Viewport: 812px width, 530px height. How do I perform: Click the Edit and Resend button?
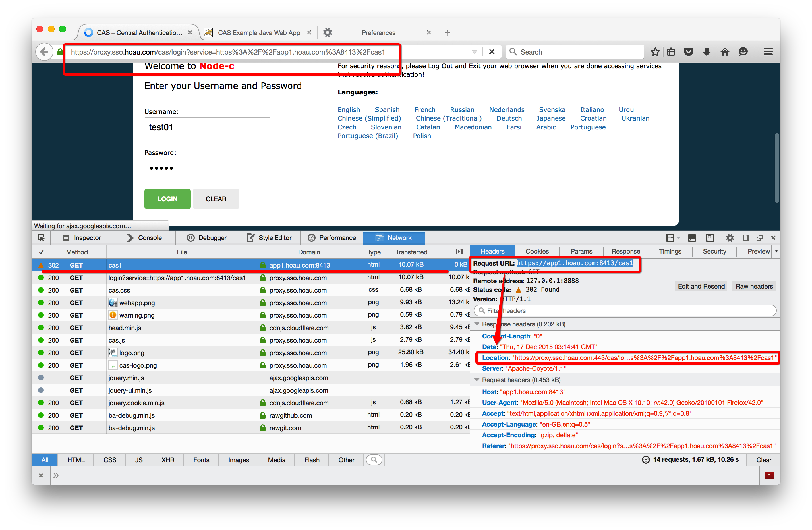coord(701,286)
